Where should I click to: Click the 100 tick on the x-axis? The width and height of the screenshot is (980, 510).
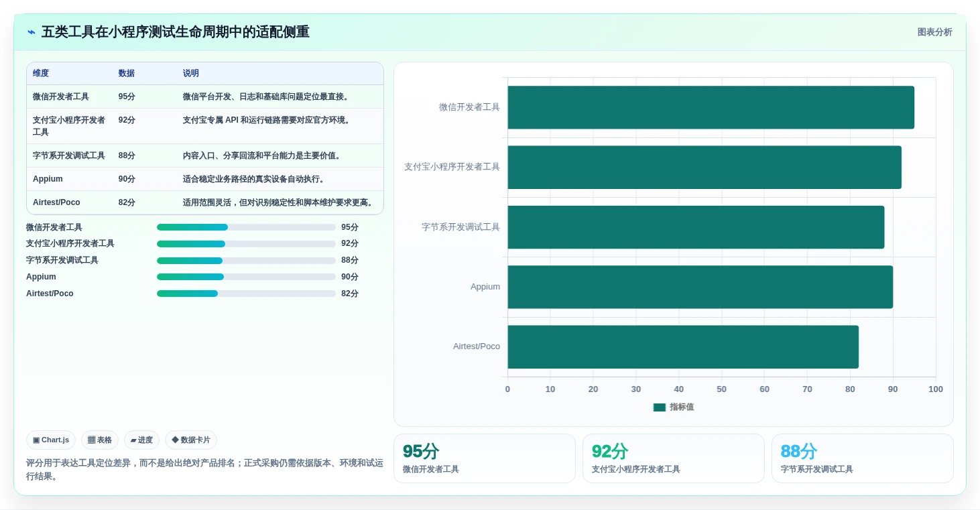(x=936, y=389)
